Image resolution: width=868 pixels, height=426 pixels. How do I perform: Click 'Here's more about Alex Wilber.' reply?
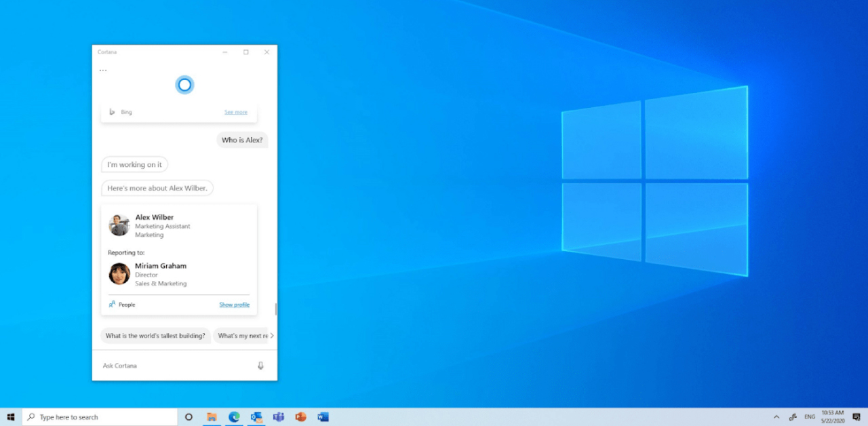click(x=157, y=188)
